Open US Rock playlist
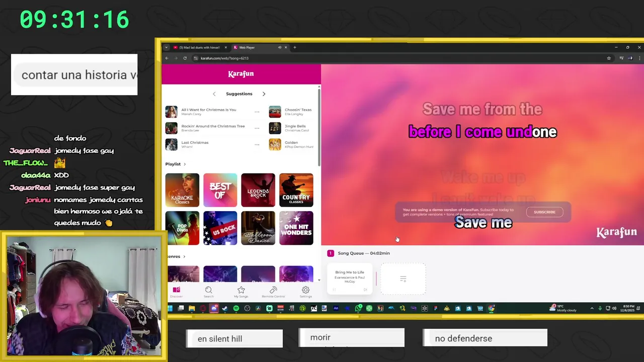644x362 pixels. pos(220,228)
